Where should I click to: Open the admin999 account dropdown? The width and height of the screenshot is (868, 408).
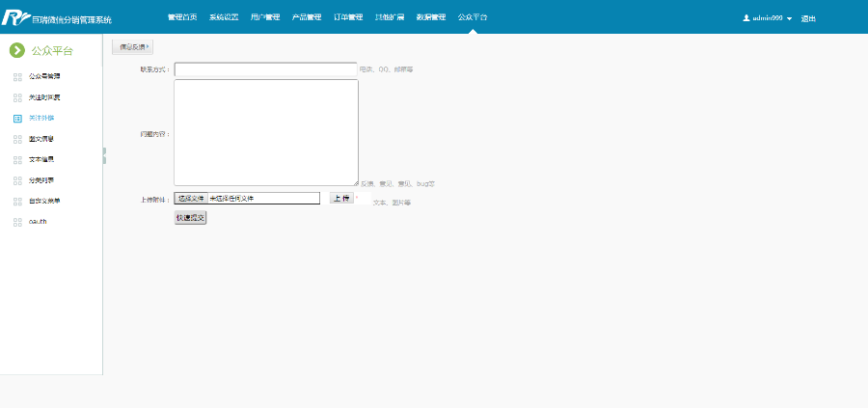point(768,18)
